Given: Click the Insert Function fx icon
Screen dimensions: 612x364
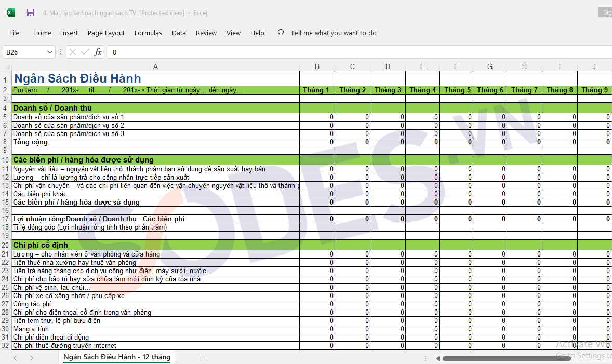Looking at the screenshot, I should click(x=98, y=52).
